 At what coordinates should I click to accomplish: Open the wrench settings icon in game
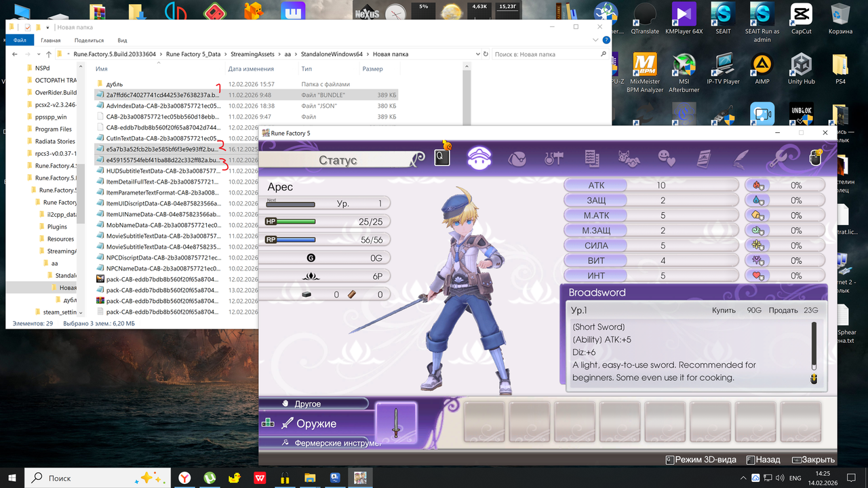779,159
